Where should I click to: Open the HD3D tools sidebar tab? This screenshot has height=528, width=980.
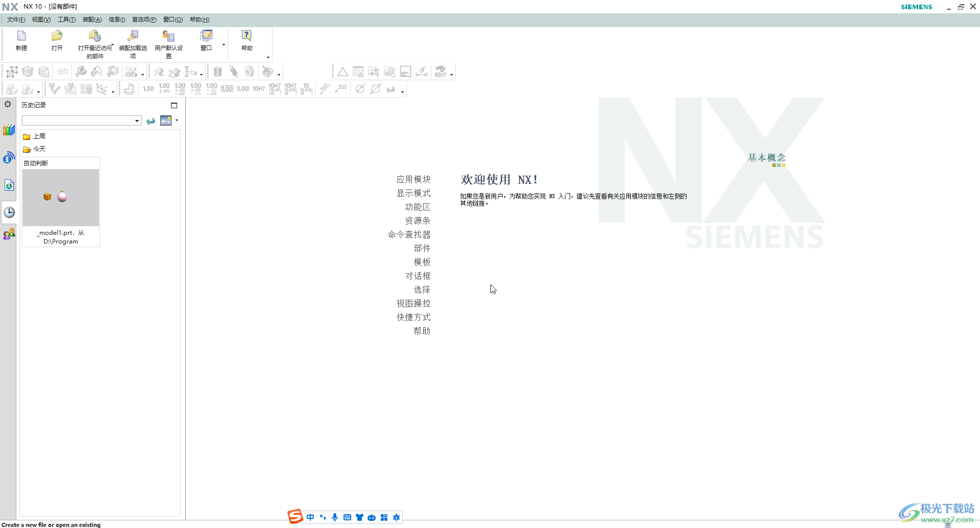pyautogui.click(x=9, y=158)
